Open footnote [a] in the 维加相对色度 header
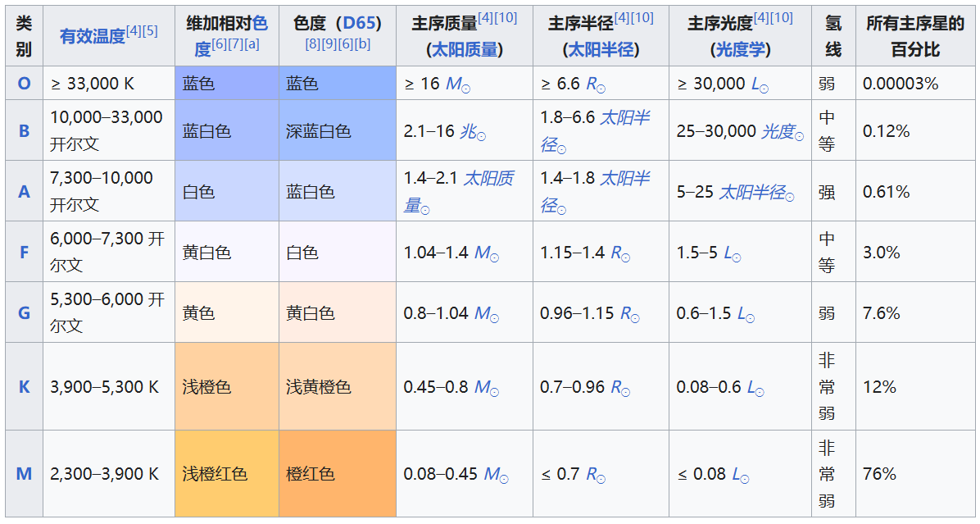The width and height of the screenshot is (980, 524). [x=252, y=44]
